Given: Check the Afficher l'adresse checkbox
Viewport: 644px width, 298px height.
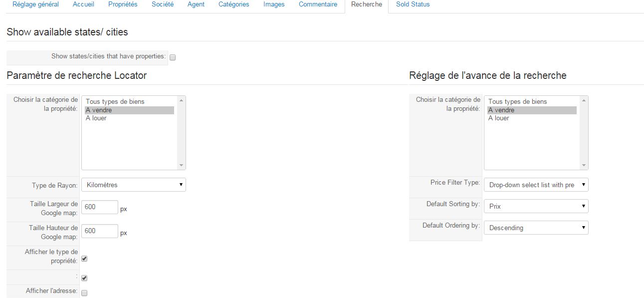Looking at the screenshot, I should click(x=84, y=293).
